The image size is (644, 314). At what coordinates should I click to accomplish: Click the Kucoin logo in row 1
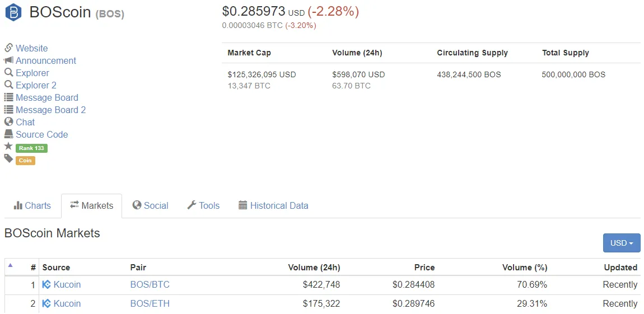[46, 284]
